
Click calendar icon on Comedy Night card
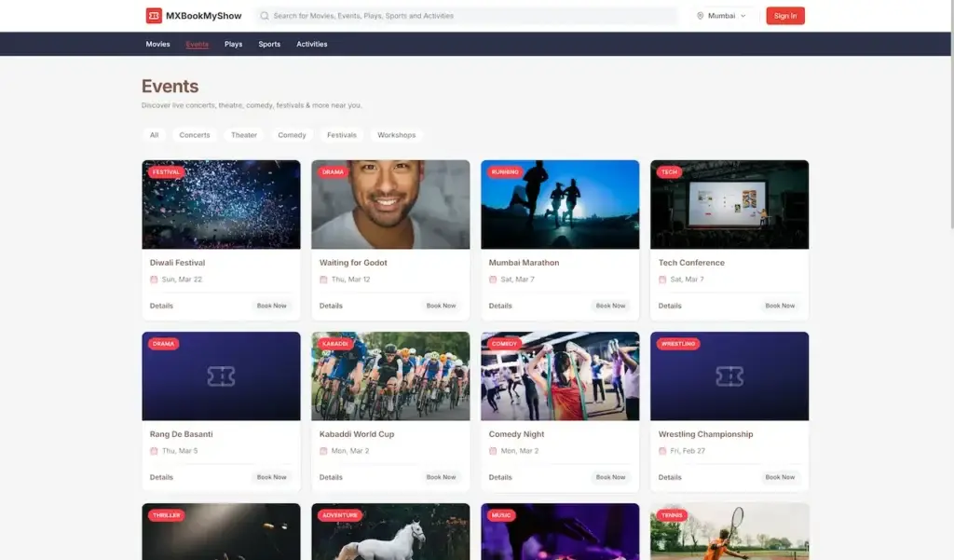(x=493, y=451)
